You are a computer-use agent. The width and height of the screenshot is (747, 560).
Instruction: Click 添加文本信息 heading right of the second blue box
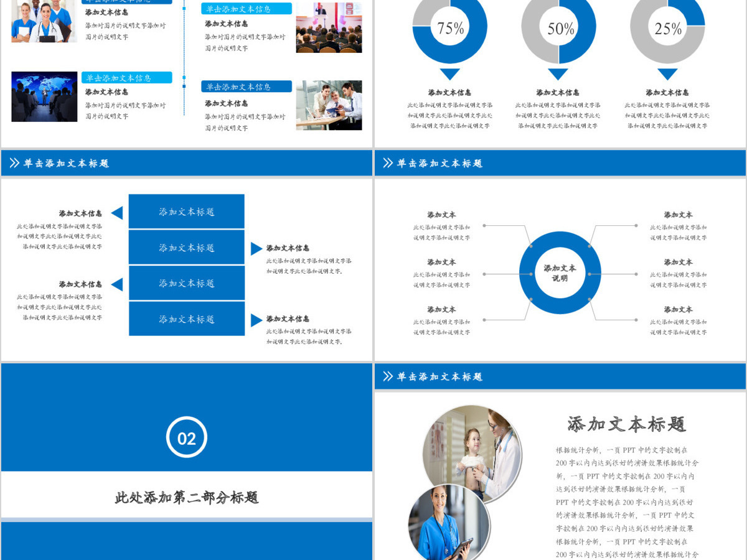click(288, 248)
